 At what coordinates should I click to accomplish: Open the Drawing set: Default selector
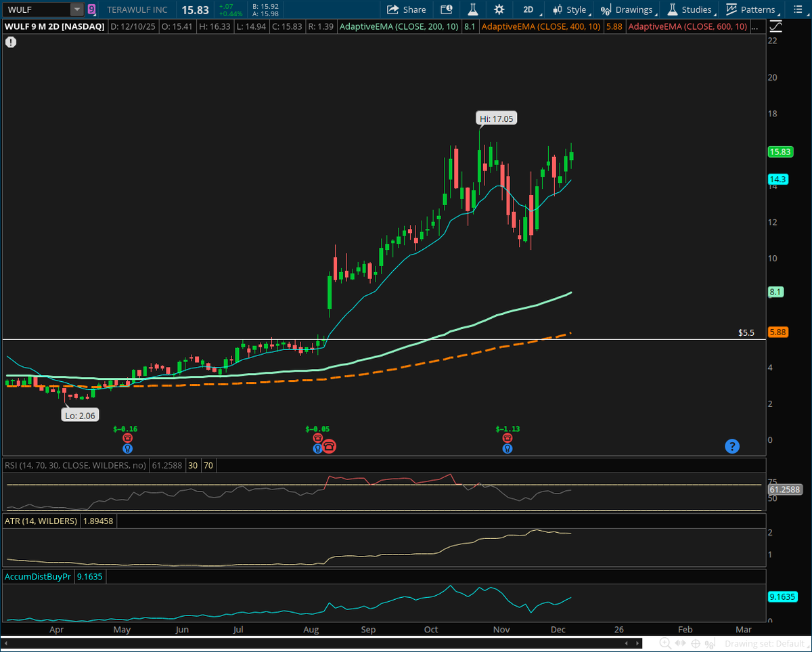tap(765, 643)
